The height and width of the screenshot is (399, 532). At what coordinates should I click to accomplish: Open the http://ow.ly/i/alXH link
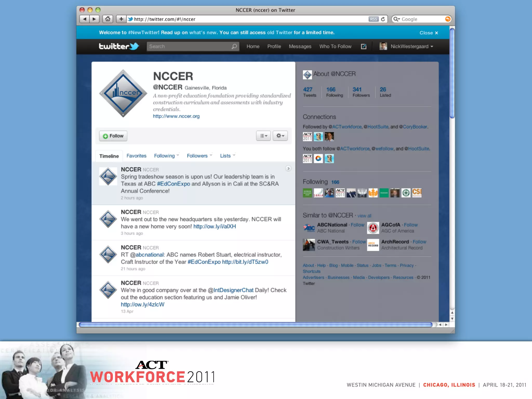click(215, 227)
